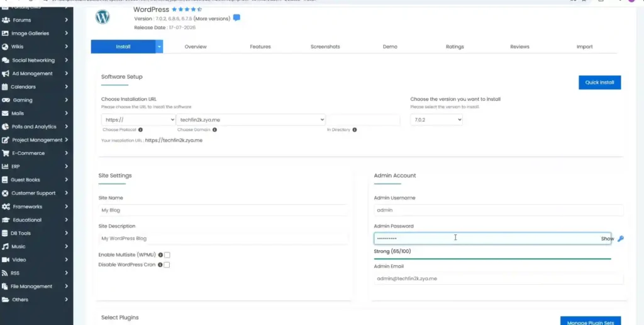Image resolution: width=644 pixels, height=325 pixels.
Task: Click info icon next to Choose Protocol
Action: [140, 130]
